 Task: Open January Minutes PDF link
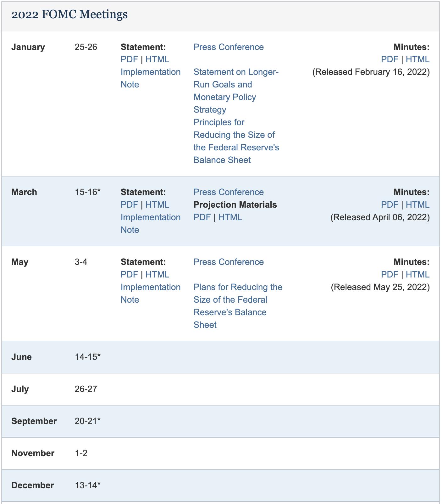click(x=390, y=59)
